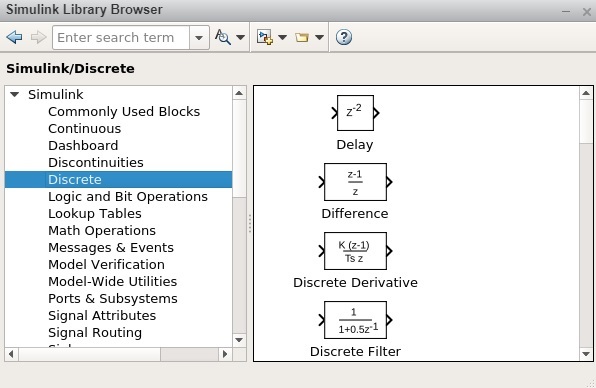Screen dimensions: 596x388
Task: Click the new model icon
Action: pyautogui.click(x=265, y=37)
